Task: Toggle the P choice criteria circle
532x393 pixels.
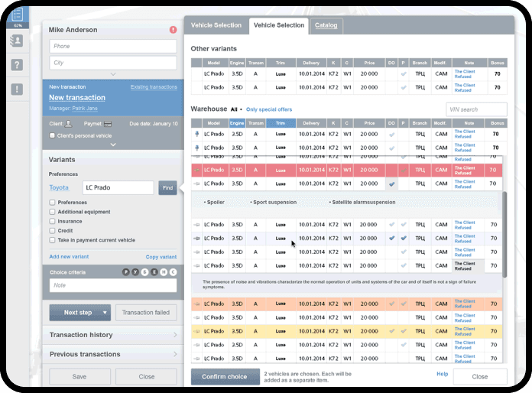Action: [126, 272]
